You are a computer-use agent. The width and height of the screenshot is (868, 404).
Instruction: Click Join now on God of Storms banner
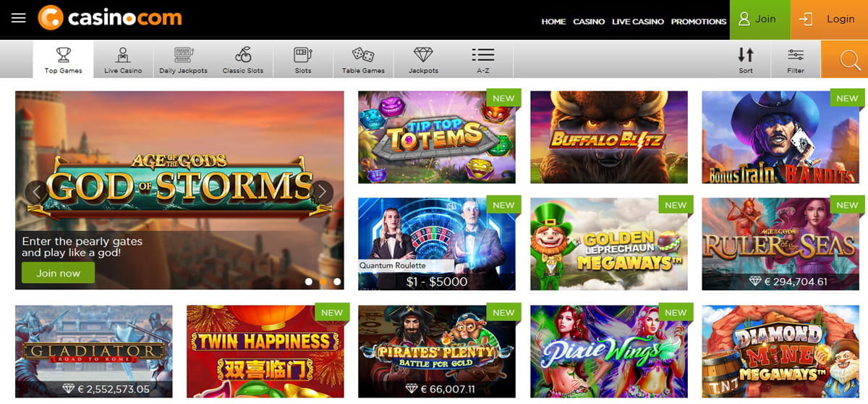[58, 273]
